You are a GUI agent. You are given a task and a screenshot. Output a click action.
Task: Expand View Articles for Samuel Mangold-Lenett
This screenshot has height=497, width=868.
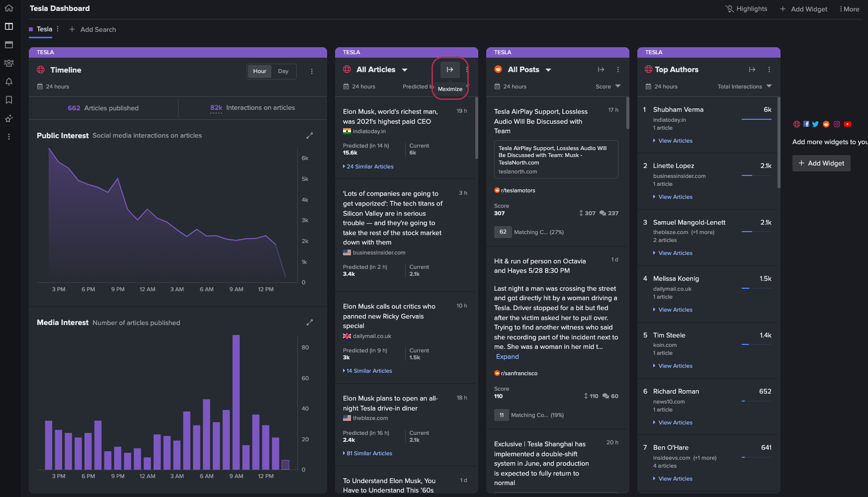673,253
